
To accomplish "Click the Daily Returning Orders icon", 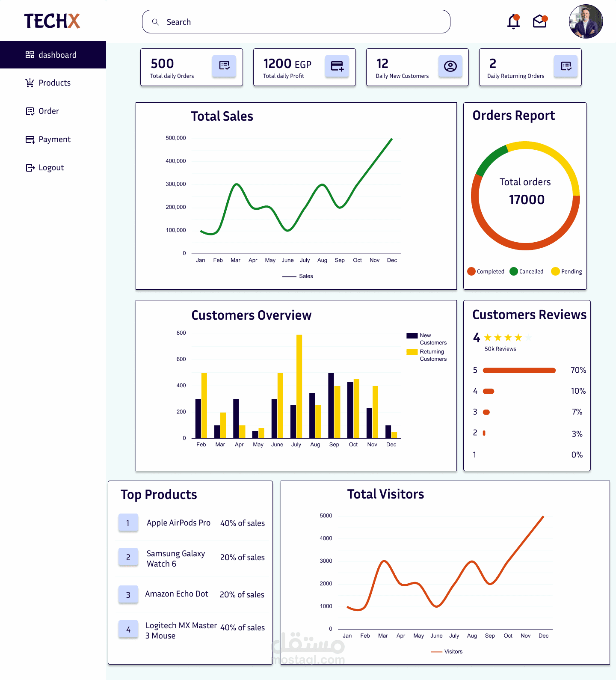I will click(x=566, y=66).
